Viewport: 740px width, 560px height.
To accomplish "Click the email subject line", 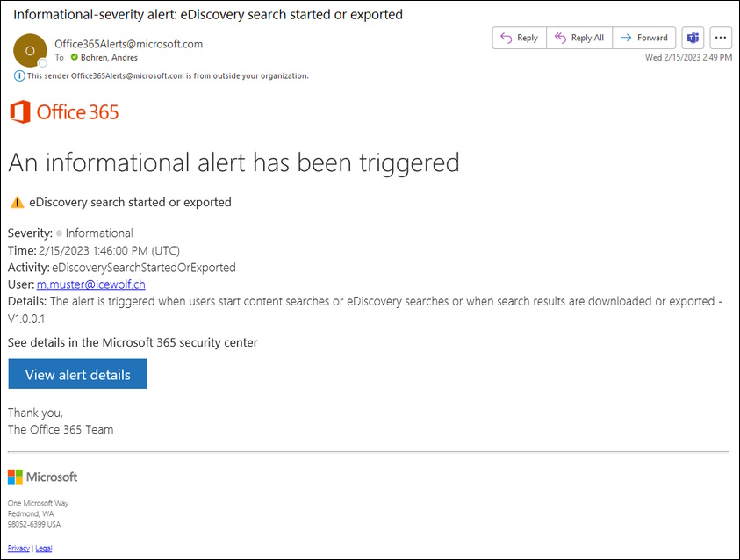I will 208,15.
